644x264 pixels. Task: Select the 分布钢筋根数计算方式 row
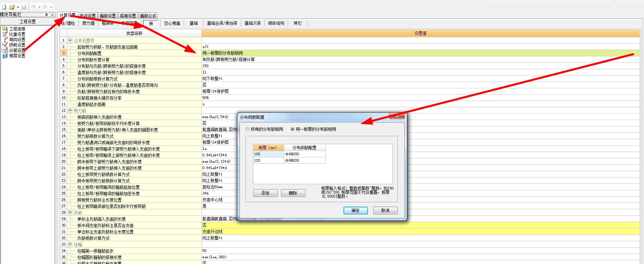pyautogui.click(x=350, y=79)
